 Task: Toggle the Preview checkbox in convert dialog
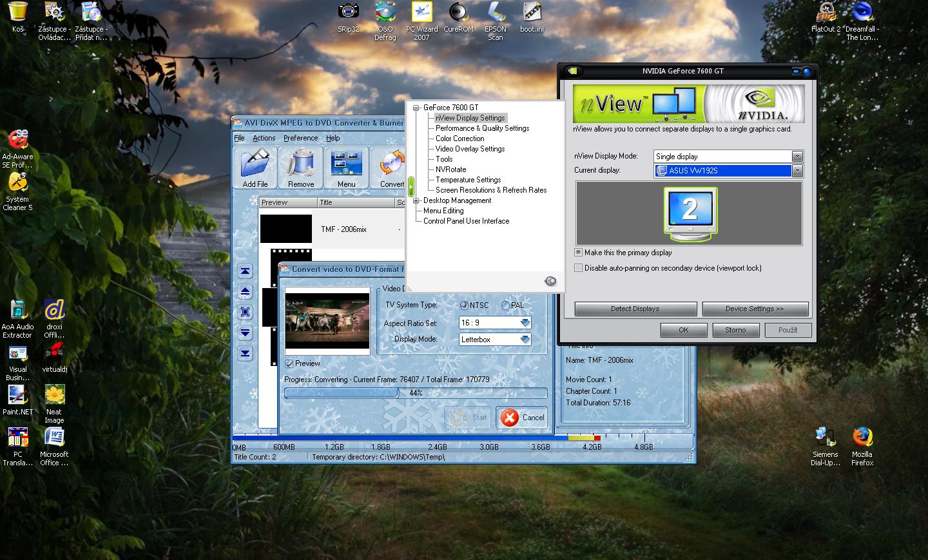point(289,363)
